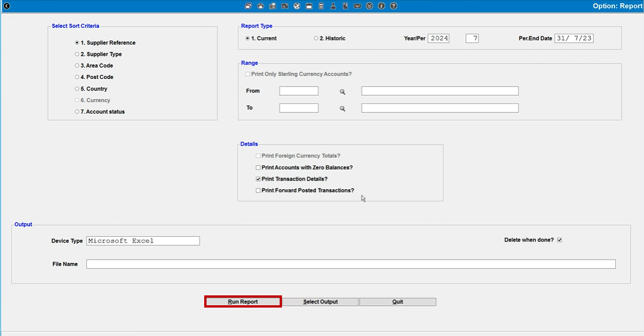Select Supplier Reference sort option
The height and width of the screenshot is (336, 644).
tap(105, 43)
